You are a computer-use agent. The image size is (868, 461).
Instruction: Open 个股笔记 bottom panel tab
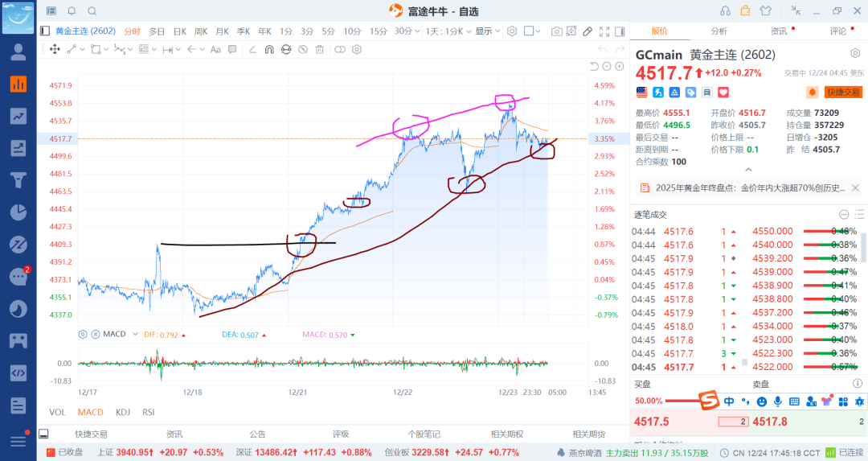coord(424,434)
